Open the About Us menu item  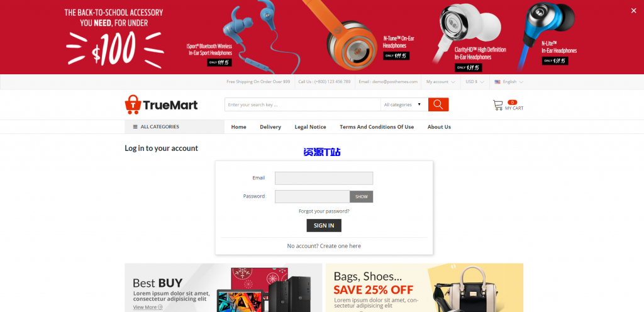click(x=439, y=127)
